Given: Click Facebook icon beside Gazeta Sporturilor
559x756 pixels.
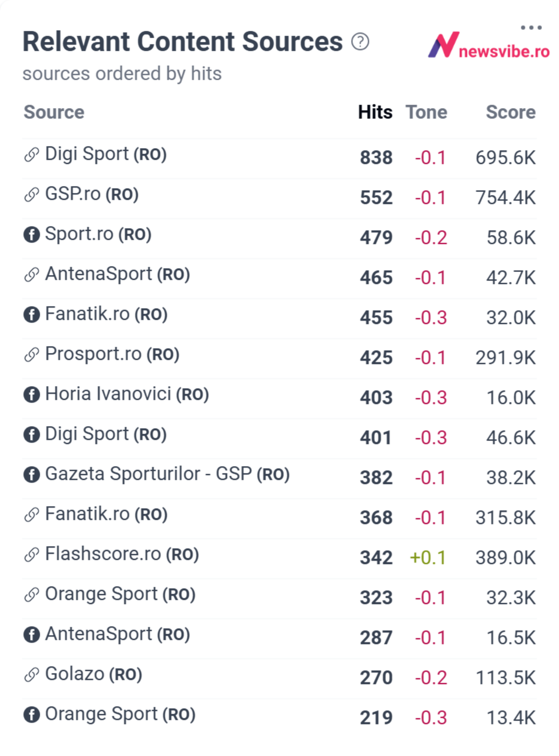Looking at the screenshot, I should 32,475.
